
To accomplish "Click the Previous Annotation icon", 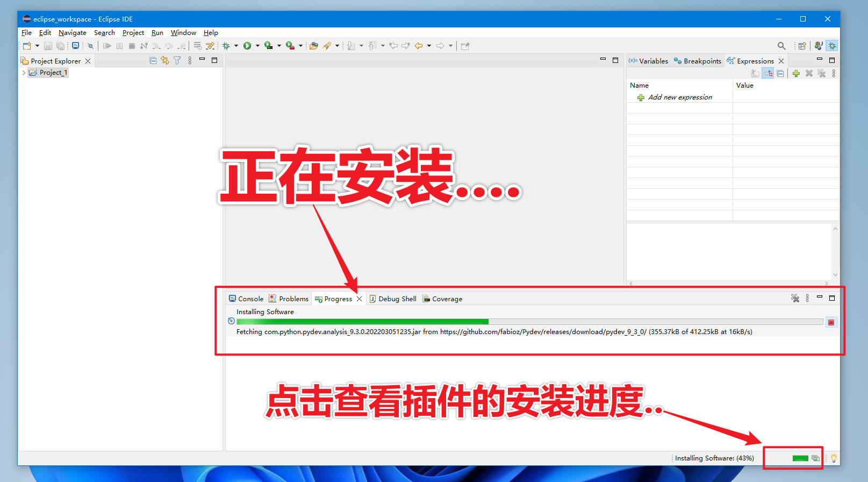I will click(372, 46).
